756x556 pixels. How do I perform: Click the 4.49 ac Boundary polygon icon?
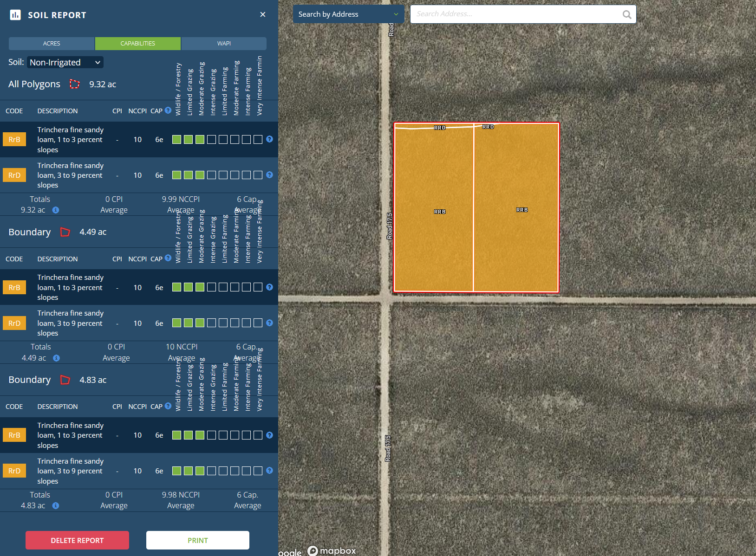(65, 232)
